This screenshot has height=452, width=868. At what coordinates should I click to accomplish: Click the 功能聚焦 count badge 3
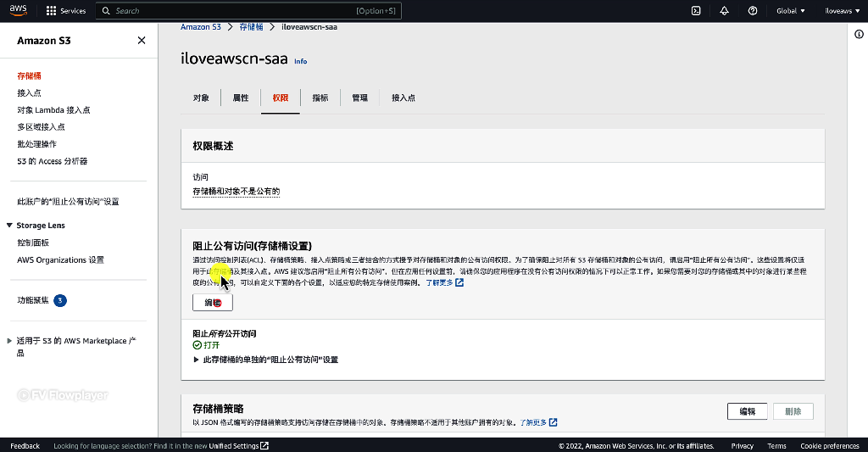coord(60,300)
